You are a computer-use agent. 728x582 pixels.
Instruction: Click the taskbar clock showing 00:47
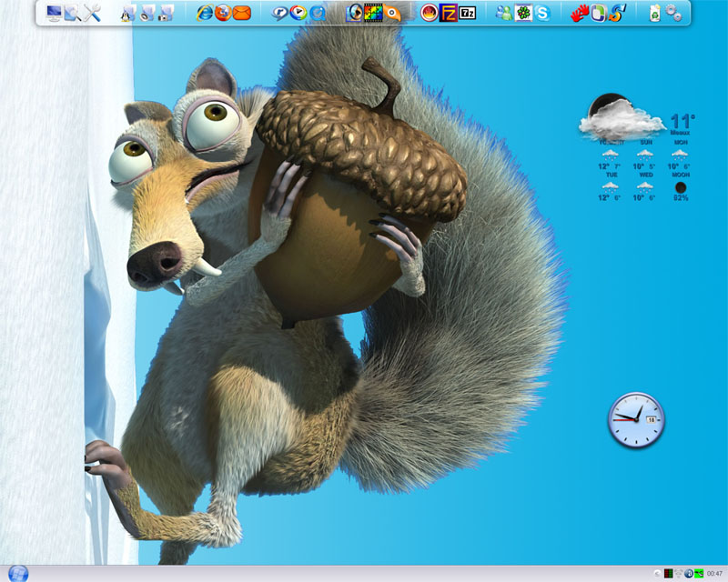714,574
